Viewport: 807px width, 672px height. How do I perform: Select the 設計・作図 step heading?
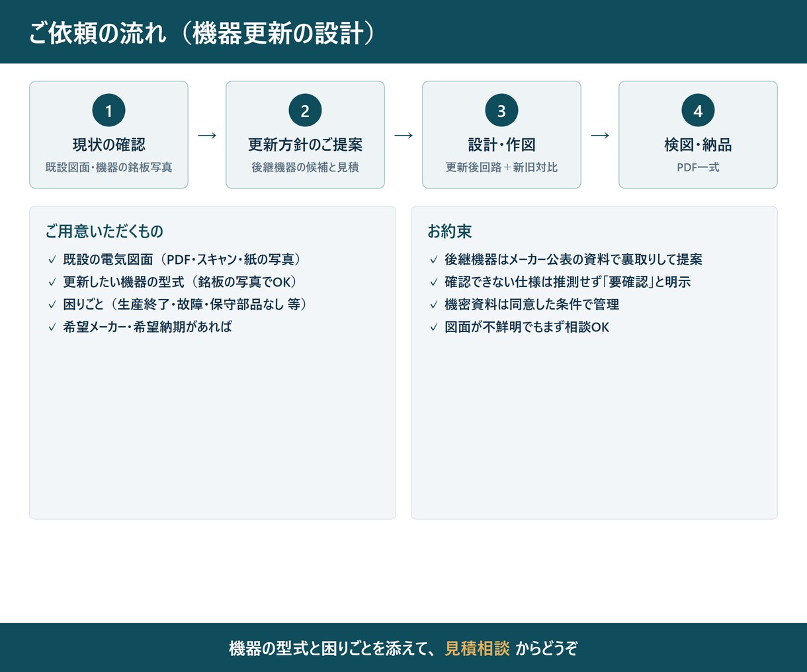pyautogui.click(x=501, y=145)
